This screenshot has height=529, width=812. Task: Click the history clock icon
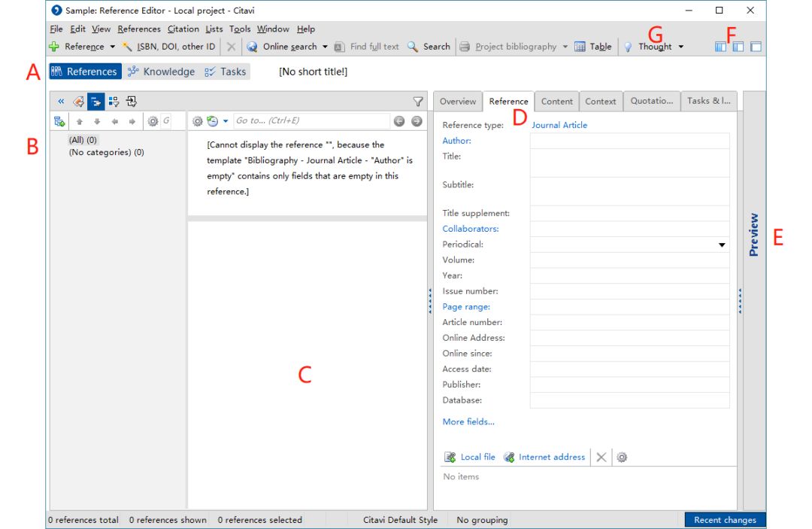tap(212, 121)
